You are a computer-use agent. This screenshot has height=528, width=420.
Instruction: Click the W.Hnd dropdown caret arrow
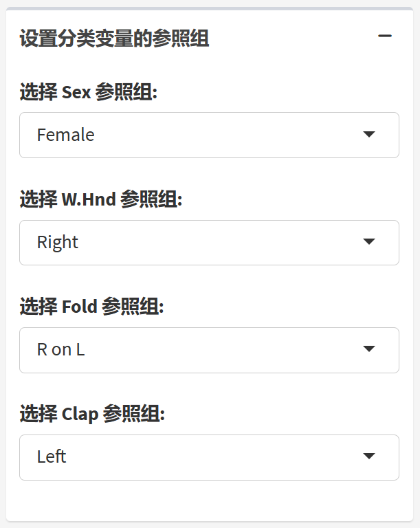369,242
